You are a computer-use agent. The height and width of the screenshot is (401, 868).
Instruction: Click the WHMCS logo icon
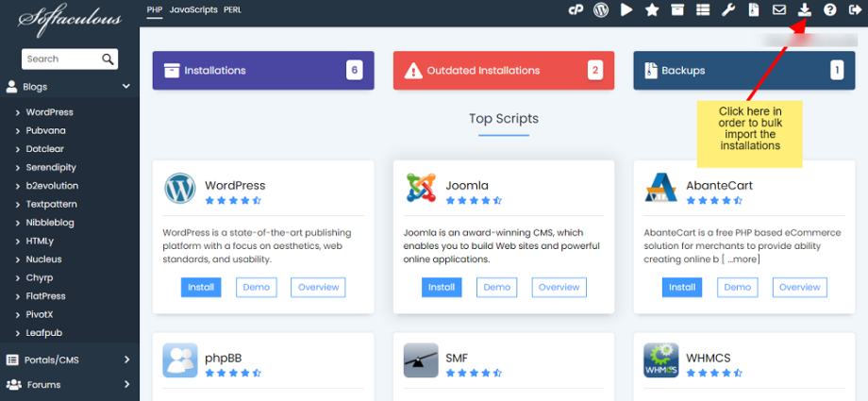pos(661,360)
